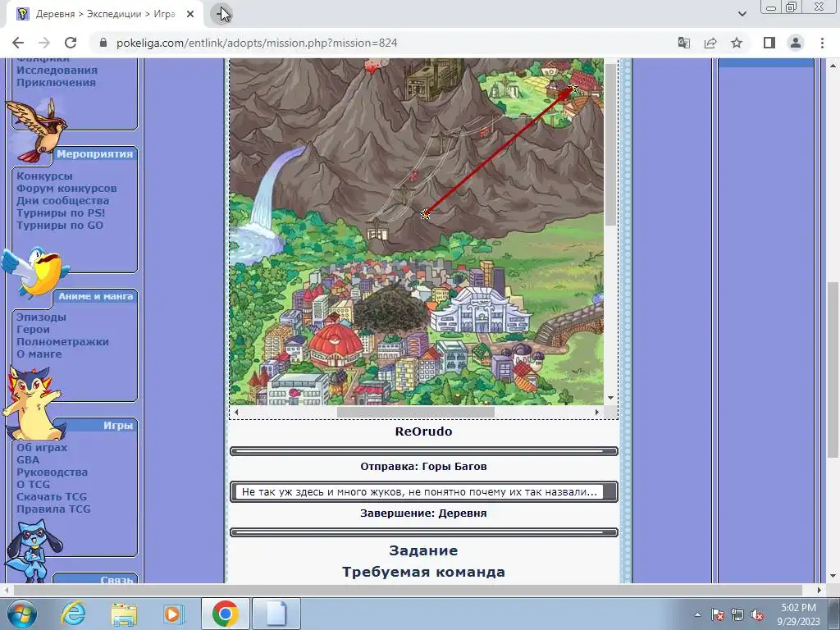840x630 pixels.
Task: Click Отправка: Горы Багов text
Action: pos(423,466)
